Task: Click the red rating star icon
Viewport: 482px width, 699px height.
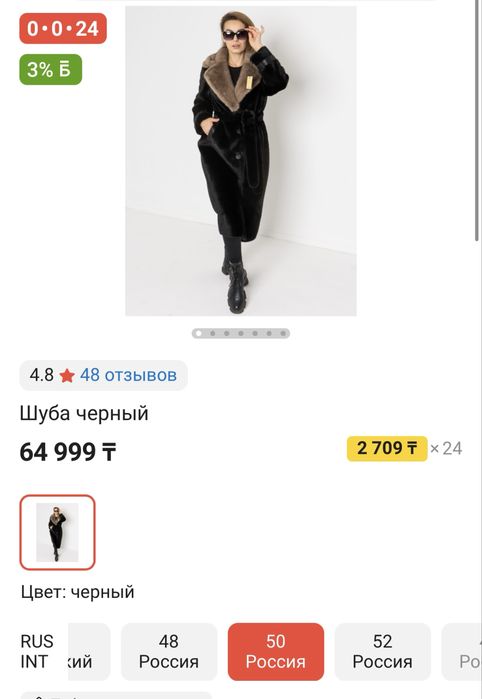Action: [x=67, y=376]
